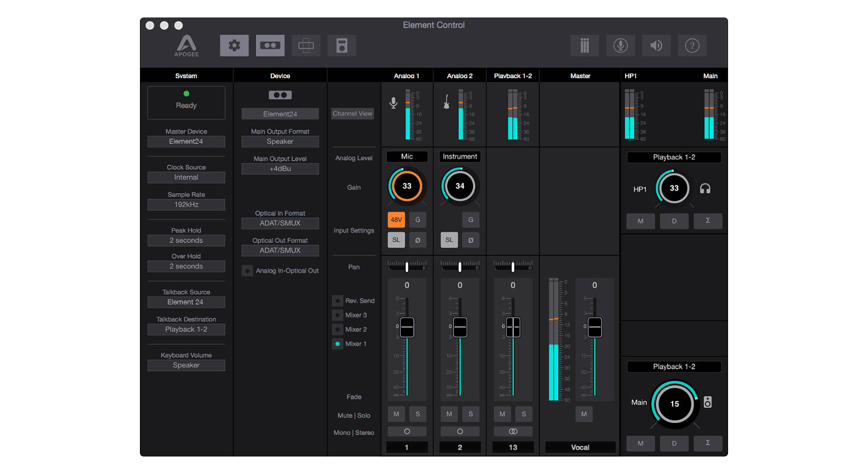Open the mixer faders toolbar icon
Viewport: 868px width, 474px height.
585,46
